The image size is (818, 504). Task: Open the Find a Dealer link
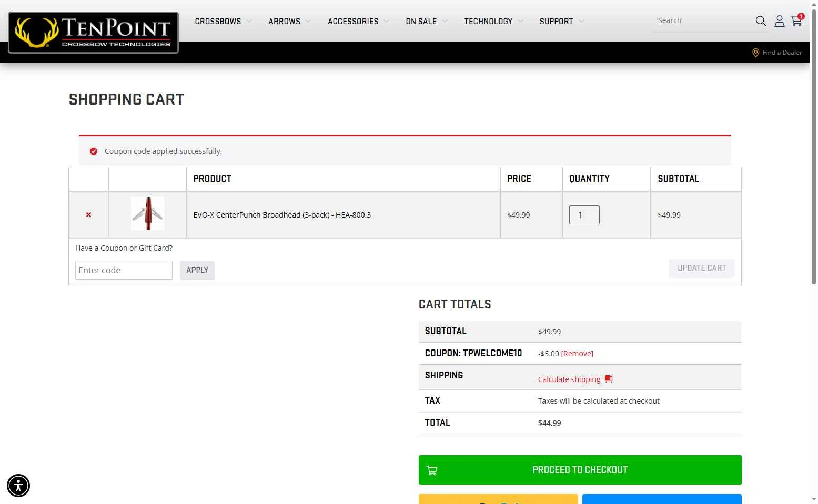(782, 53)
